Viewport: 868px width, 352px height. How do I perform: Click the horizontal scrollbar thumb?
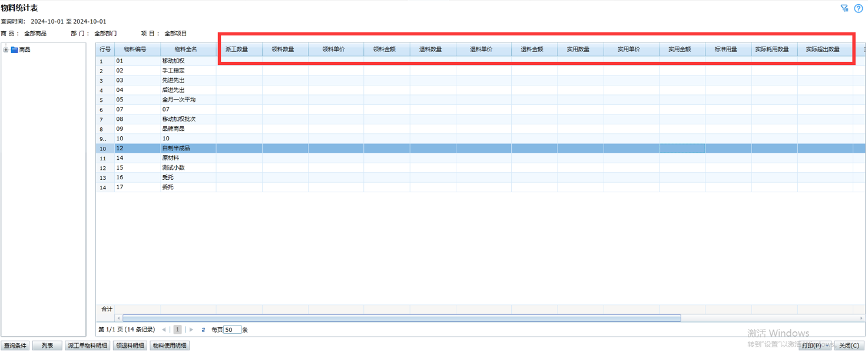click(x=400, y=318)
